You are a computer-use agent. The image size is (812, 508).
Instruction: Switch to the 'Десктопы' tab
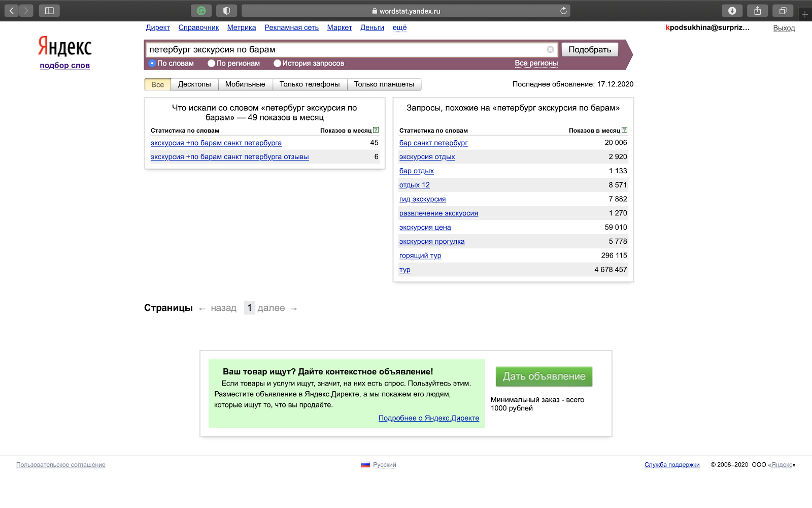(194, 84)
